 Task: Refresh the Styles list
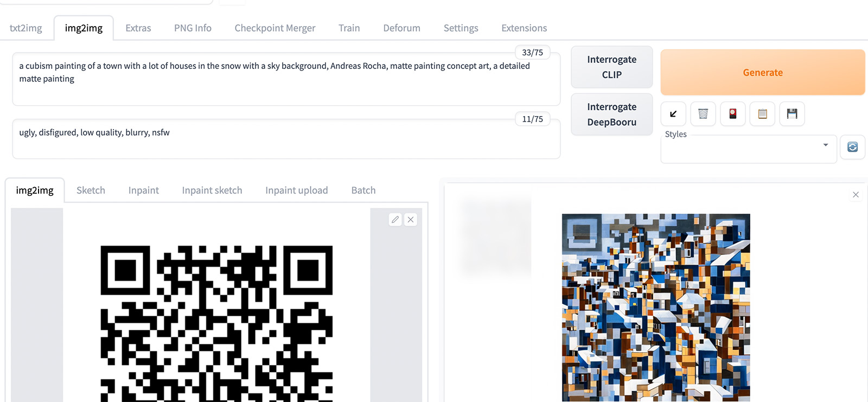pos(853,147)
